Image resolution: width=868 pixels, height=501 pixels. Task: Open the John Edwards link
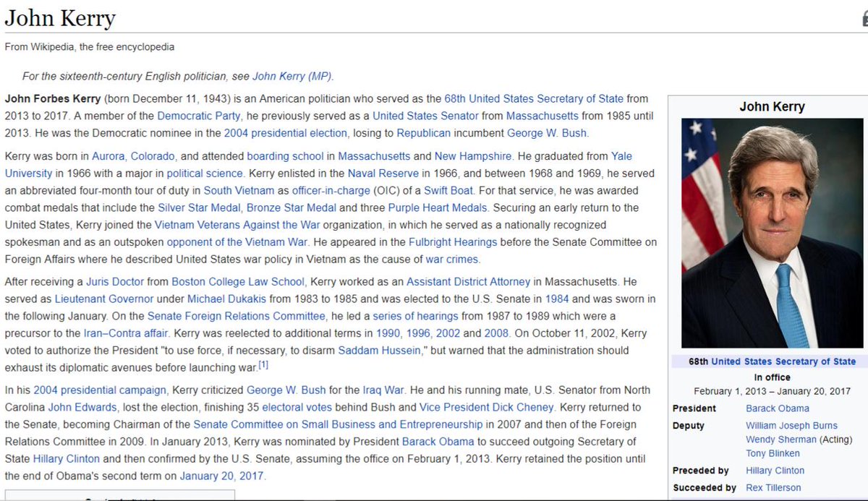[81, 408]
